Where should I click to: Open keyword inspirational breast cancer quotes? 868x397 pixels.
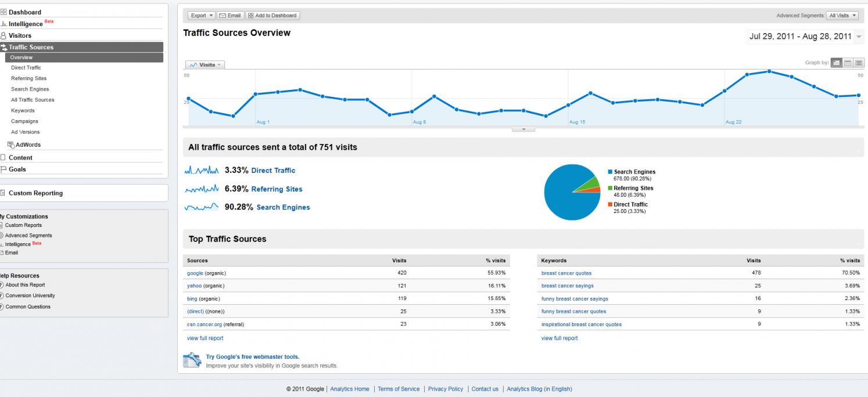582,324
